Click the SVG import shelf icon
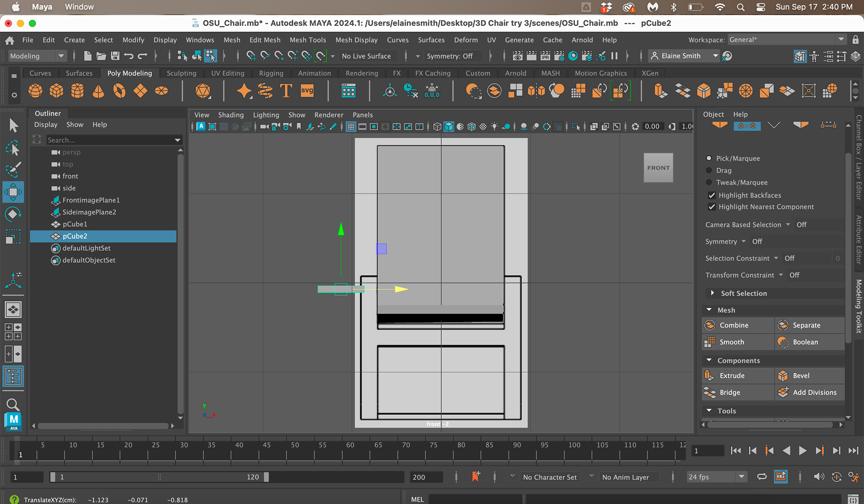Viewport: 864px width, 504px height. tap(307, 91)
